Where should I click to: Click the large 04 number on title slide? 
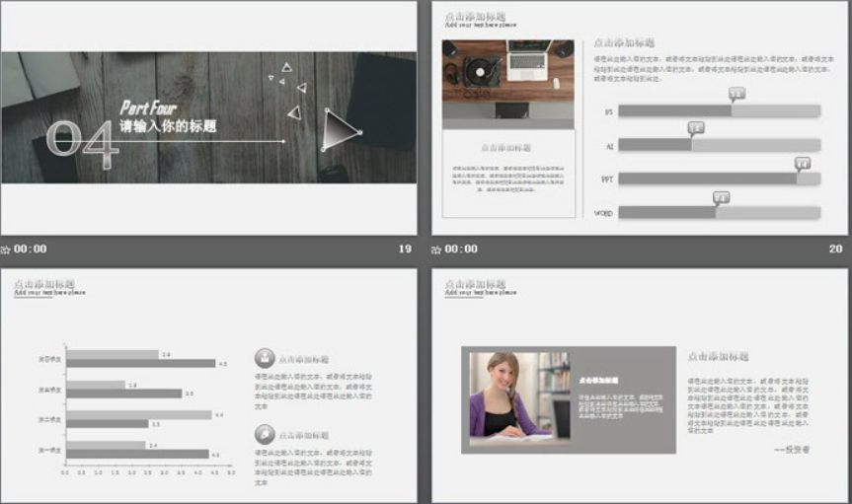click(82, 139)
